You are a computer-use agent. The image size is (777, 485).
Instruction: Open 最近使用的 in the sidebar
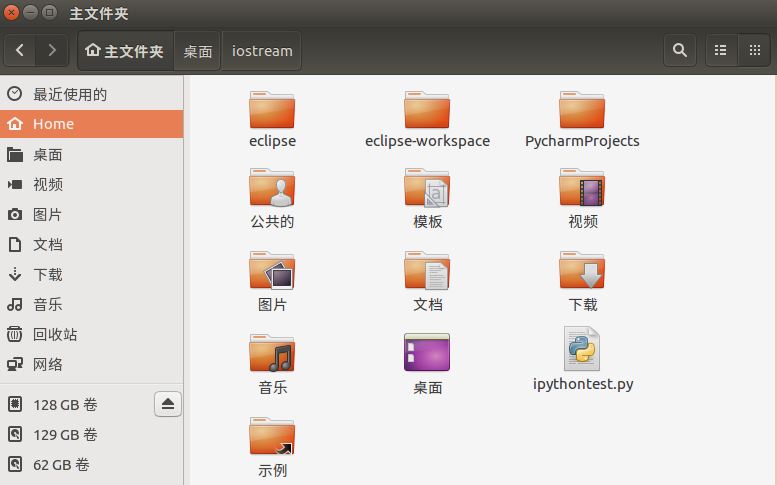click(x=92, y=94)
